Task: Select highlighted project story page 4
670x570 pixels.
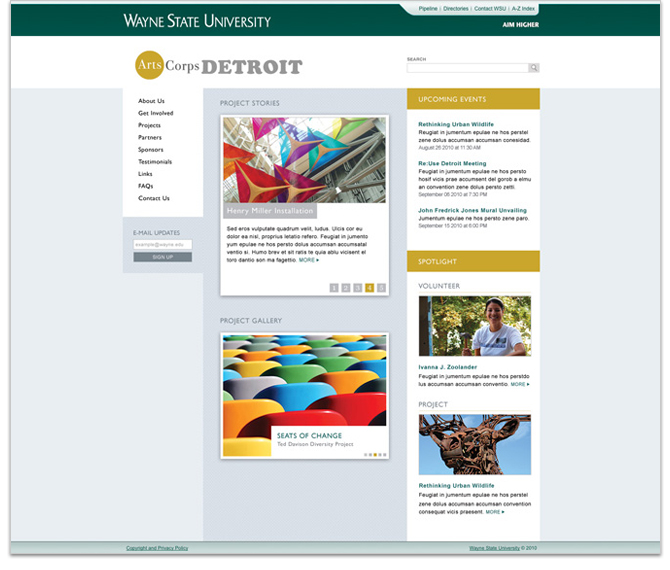Action: (x=370, y=288)
